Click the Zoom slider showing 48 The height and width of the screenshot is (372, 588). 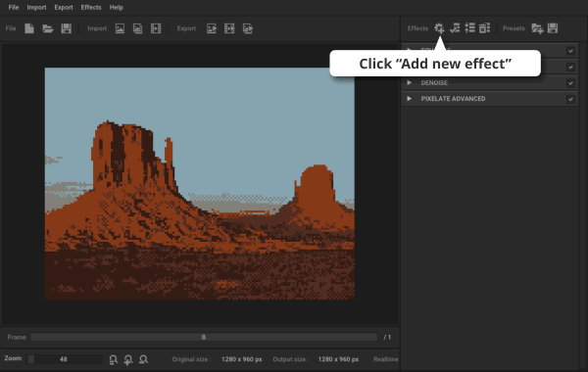[x=65, y=359]
